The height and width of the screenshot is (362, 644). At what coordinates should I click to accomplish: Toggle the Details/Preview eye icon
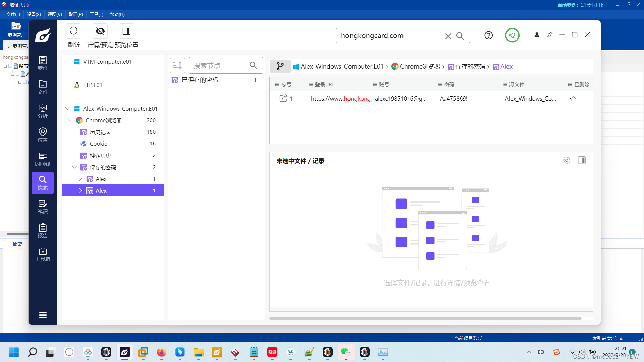pyautogui.click(x=100, y=31)
